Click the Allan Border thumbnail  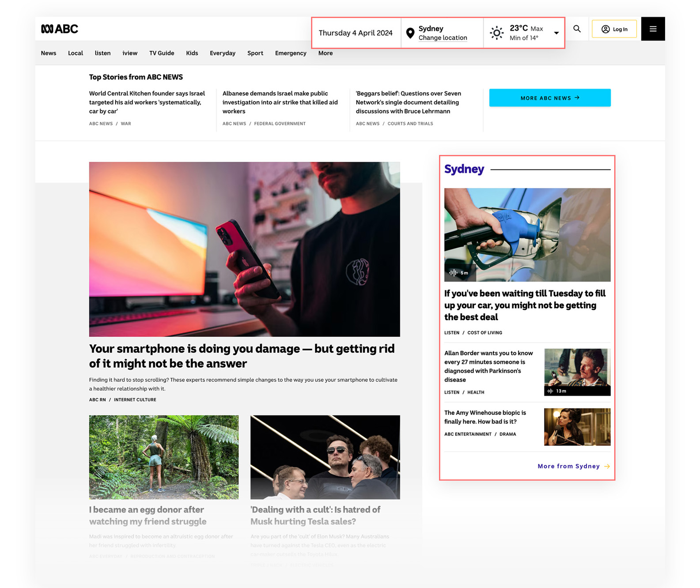coord(577,372)
